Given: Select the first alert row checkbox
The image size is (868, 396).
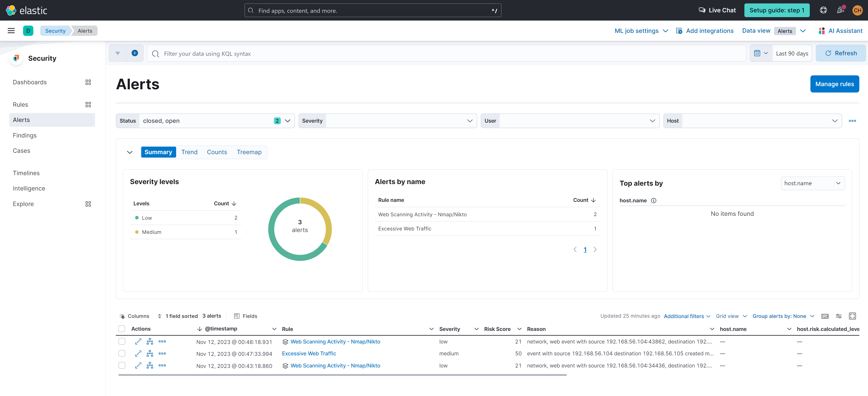Looking at the screenshot, I should coord(122,341).
